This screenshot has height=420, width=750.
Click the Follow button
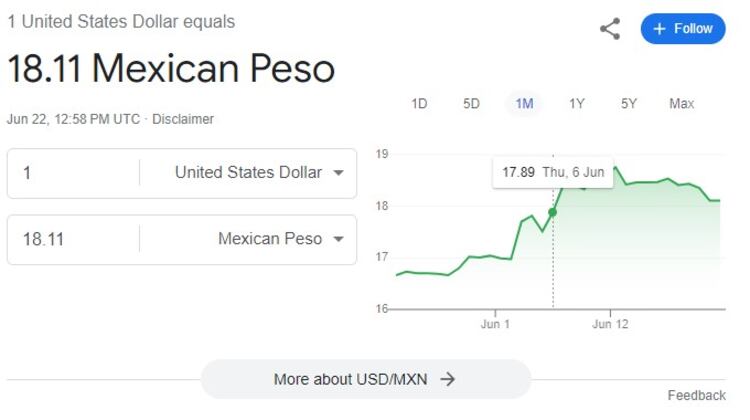coord(683,29)
